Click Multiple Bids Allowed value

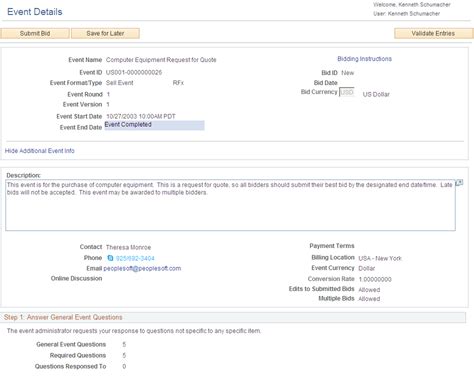(369, 299)
